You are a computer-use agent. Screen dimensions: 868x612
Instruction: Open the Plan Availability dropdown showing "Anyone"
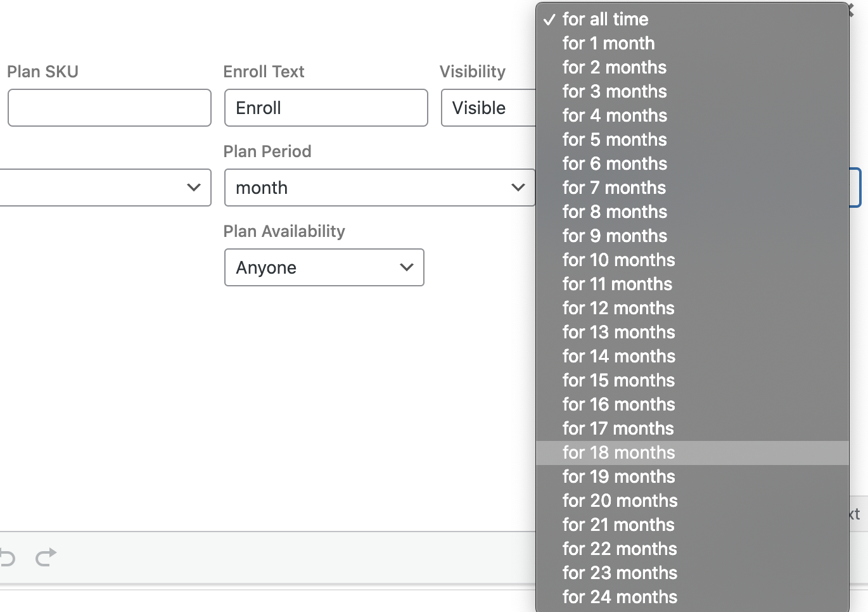pyautogui.click(x=324, y=267)
